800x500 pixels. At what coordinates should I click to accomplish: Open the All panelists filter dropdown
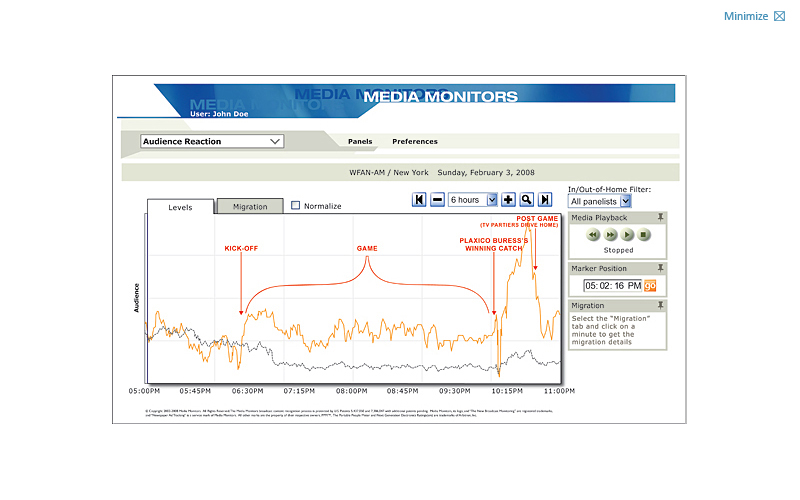point(599,202)
